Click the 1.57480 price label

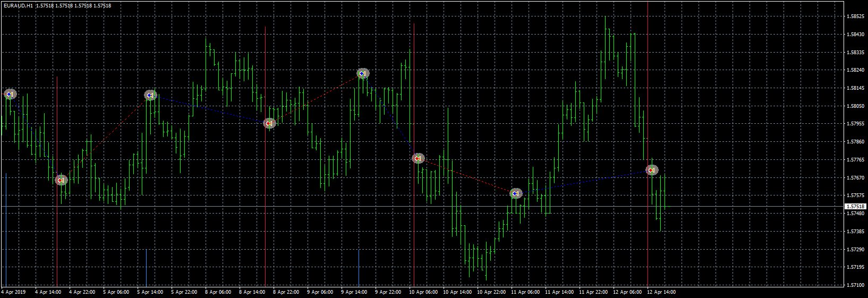[855, 214]
